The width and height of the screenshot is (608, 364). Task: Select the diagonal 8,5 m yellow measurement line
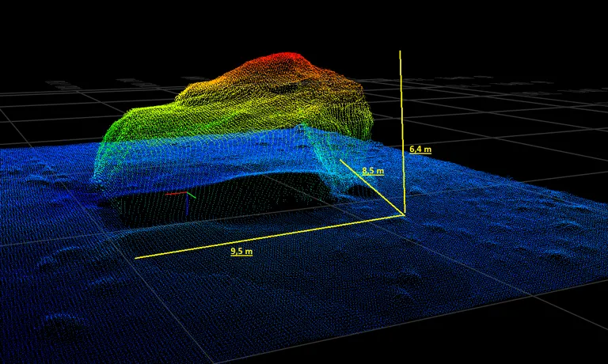(x=372, y=187)
